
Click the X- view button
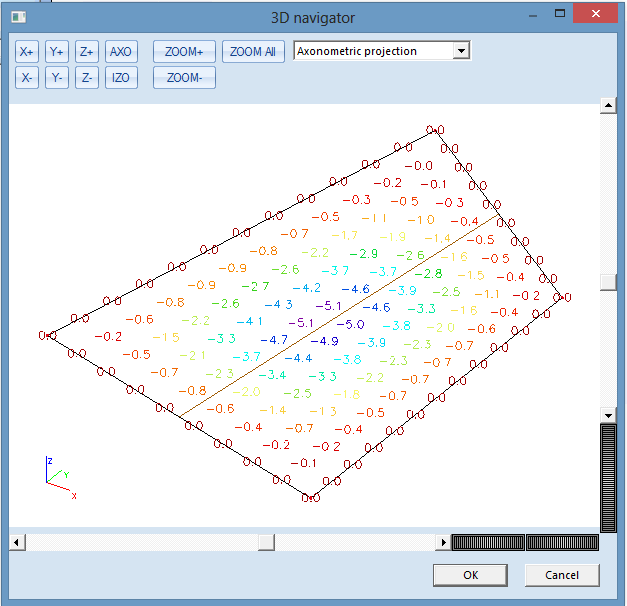click(x=26, y=78)
